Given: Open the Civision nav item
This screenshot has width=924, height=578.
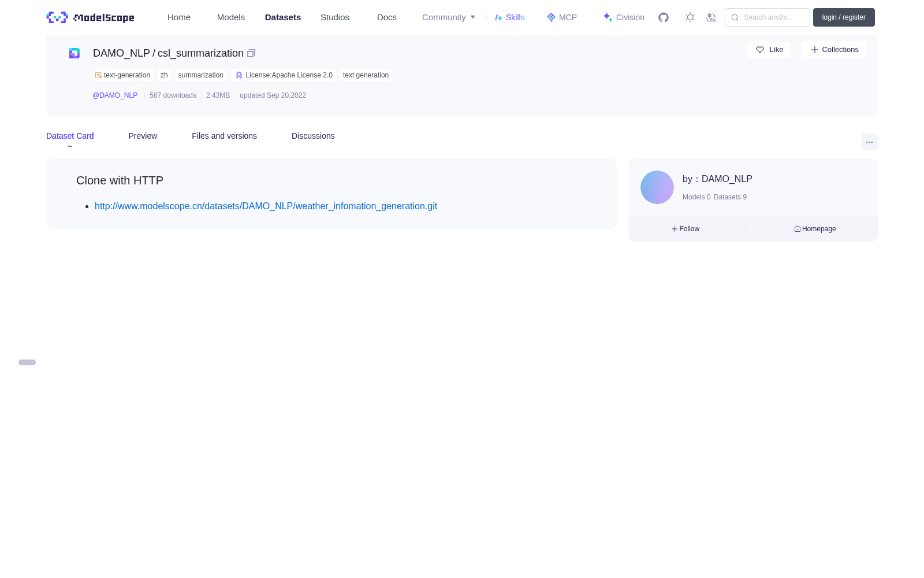Looking at the screenshot, I should pyautogui.click(x=624, y=17).
